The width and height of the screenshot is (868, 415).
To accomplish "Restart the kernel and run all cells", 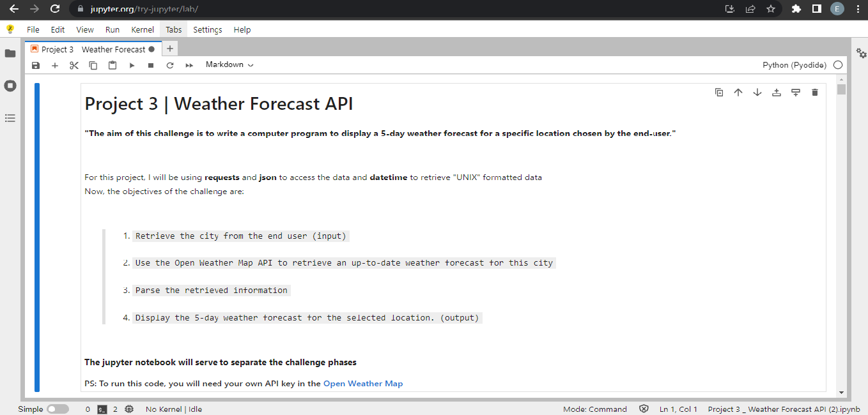I will [188, 64].
